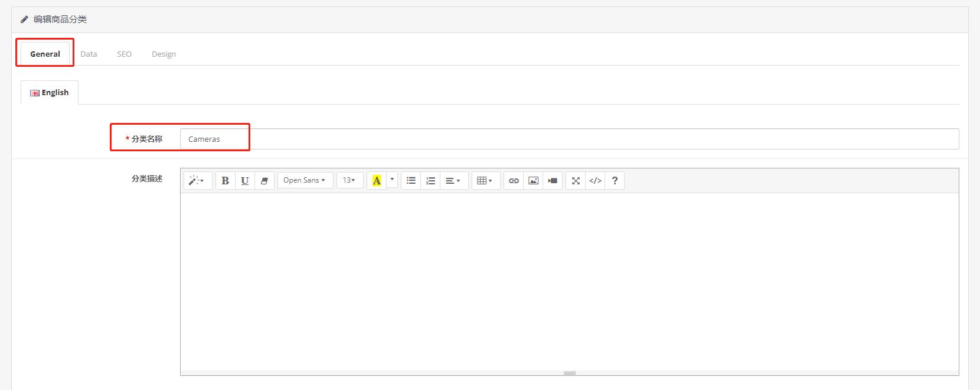Insert a numbered ordered list
Viewport: 980px width, 390px height.
[x=430, y=181]
